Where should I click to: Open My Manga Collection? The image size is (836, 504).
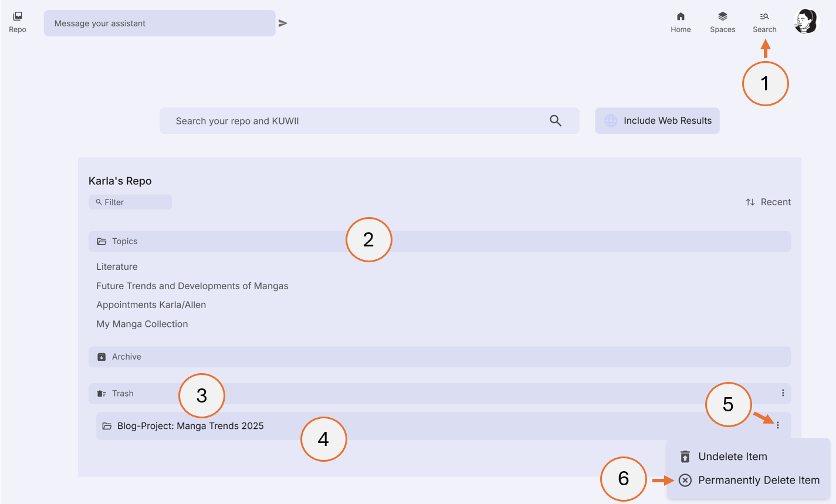[x=142, y=323]
